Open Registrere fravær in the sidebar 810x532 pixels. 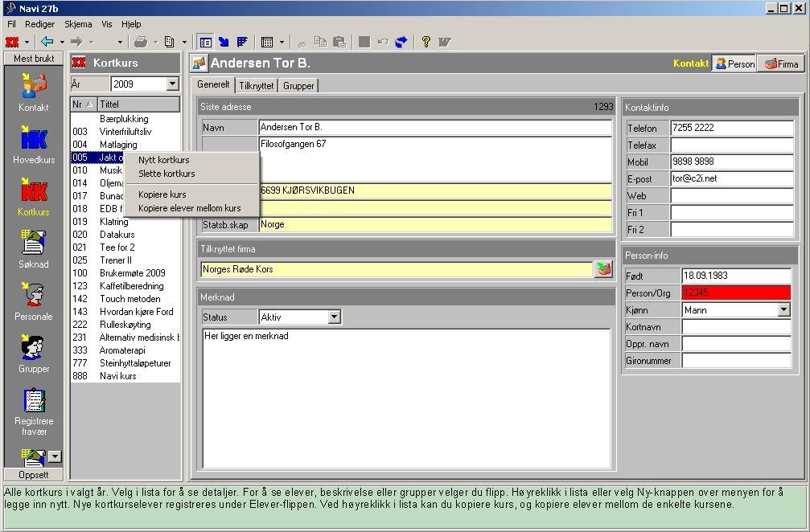34,411
